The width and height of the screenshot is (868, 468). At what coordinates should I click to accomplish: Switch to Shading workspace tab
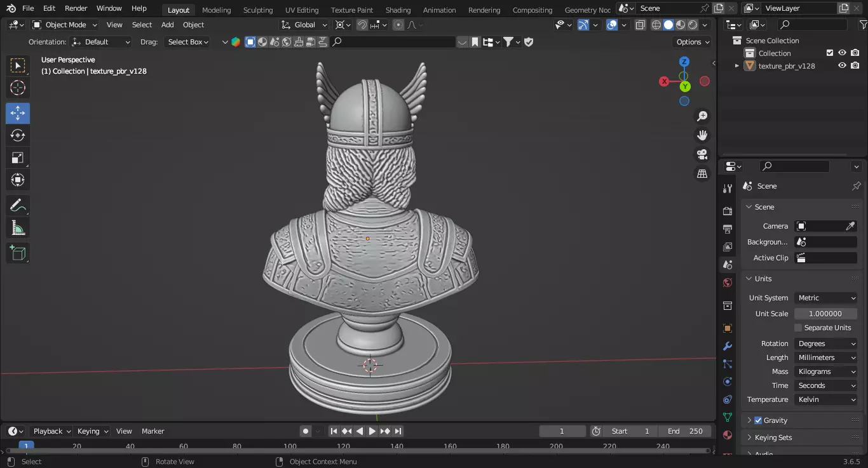pyautogui.click(x=398, y=10)
